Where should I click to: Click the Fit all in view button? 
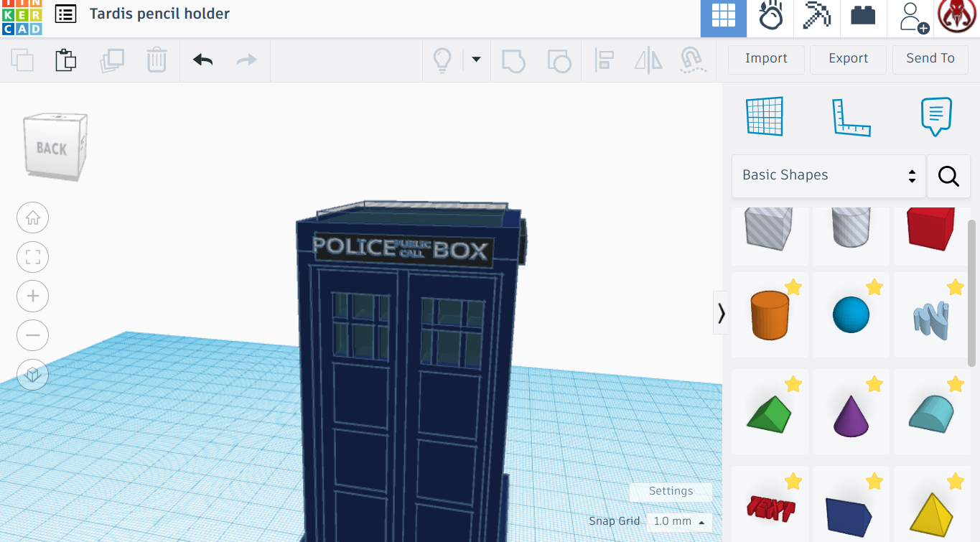pyautogui.click(x=33, y=257)
